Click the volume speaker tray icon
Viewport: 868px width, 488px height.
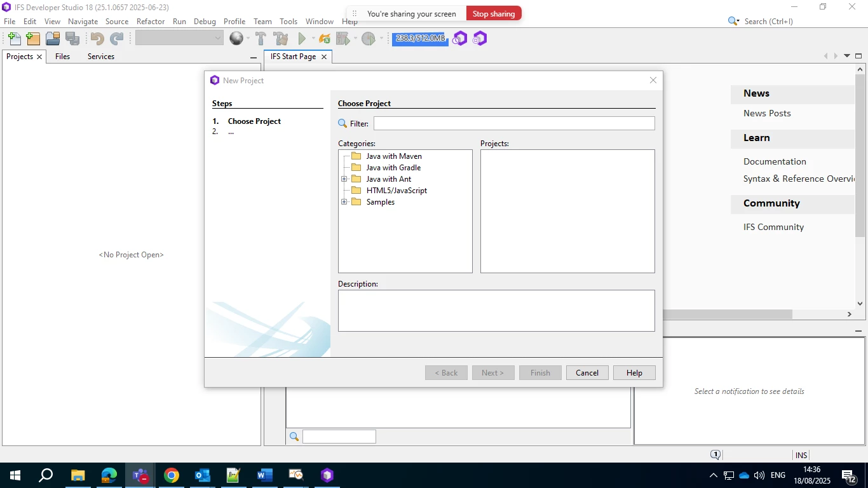(x=759, y=475)
